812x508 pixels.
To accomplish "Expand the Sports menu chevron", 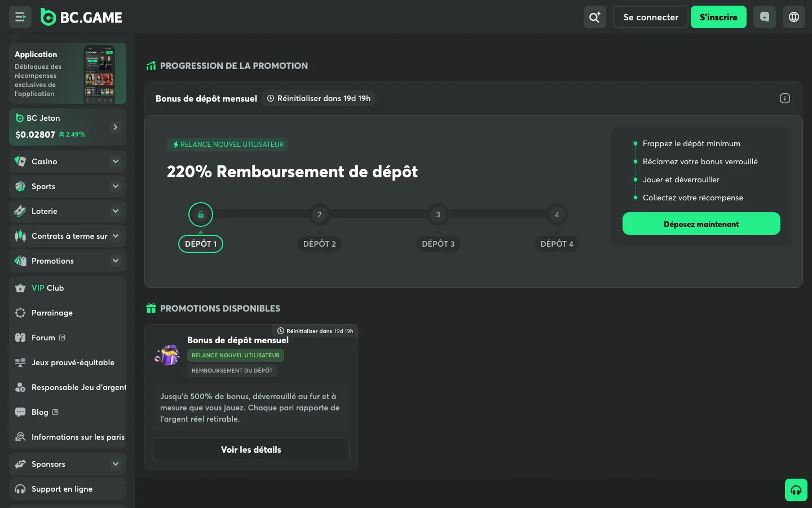I will point(116,186).
